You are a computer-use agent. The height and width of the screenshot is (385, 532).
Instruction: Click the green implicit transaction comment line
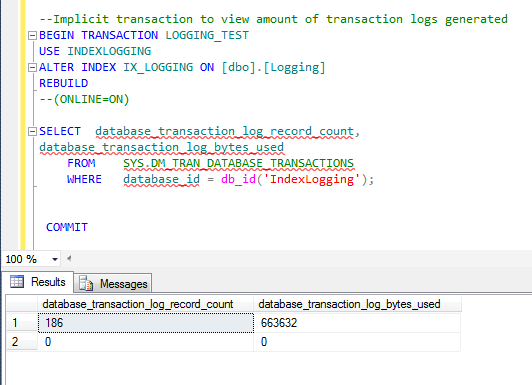[x=273, y=19]
